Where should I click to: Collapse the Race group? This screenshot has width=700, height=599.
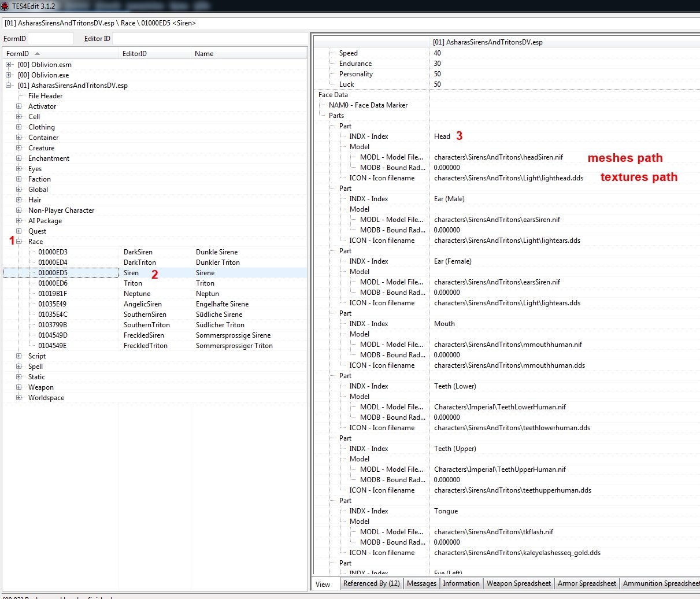point(19,242)
